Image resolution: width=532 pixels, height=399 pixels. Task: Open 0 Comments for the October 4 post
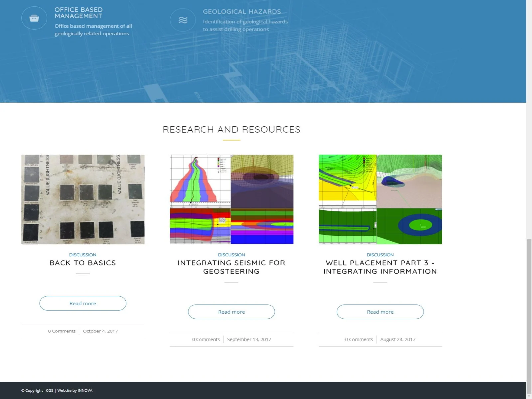[62, 331]
